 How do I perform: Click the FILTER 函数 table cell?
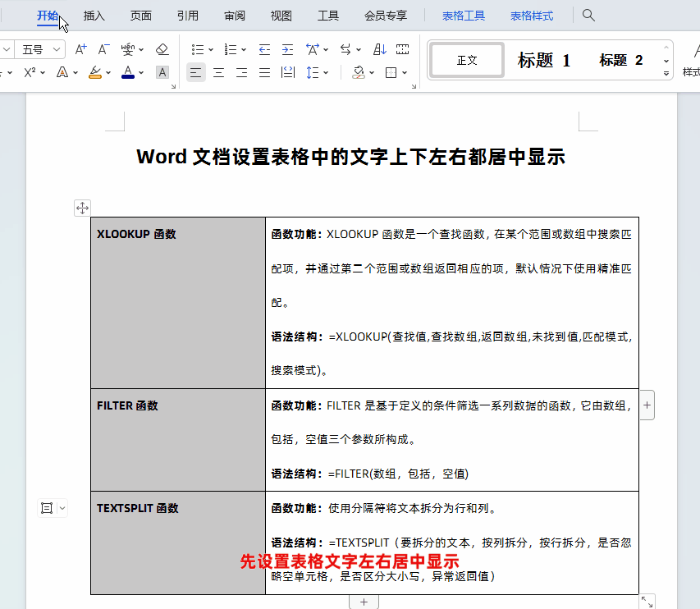click(178, 440)
